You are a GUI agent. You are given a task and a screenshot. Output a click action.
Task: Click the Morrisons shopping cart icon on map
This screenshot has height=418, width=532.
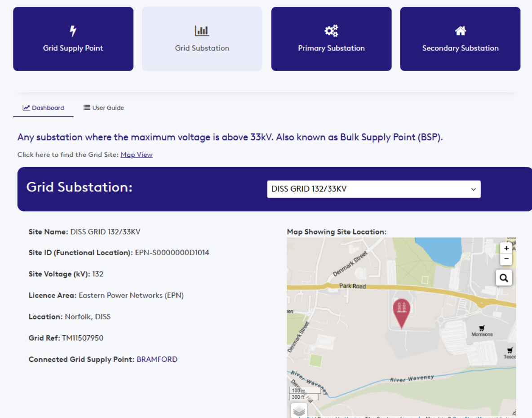pos(482,328)
